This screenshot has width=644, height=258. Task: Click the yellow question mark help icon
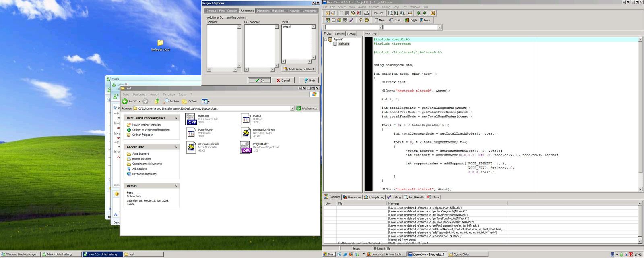tap(361, 20)
